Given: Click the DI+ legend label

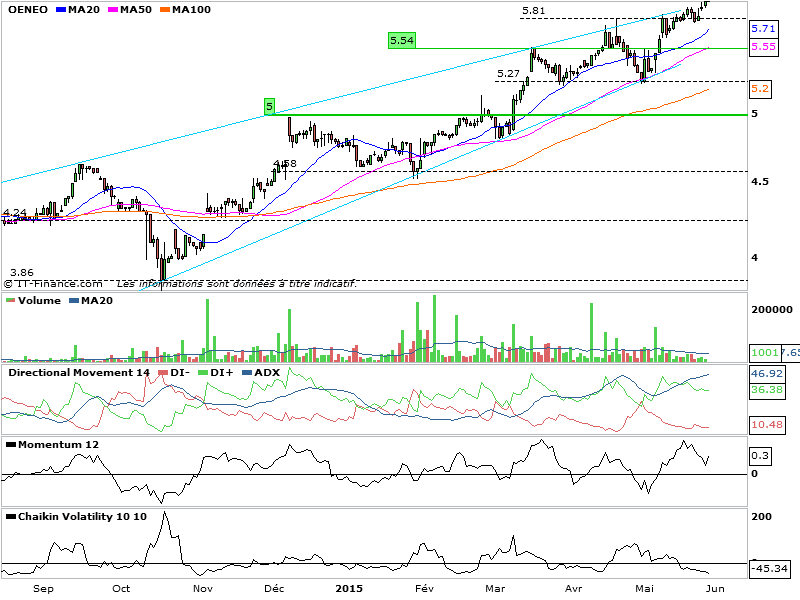Looking at the screenshot, I should [x=221, y=372].
